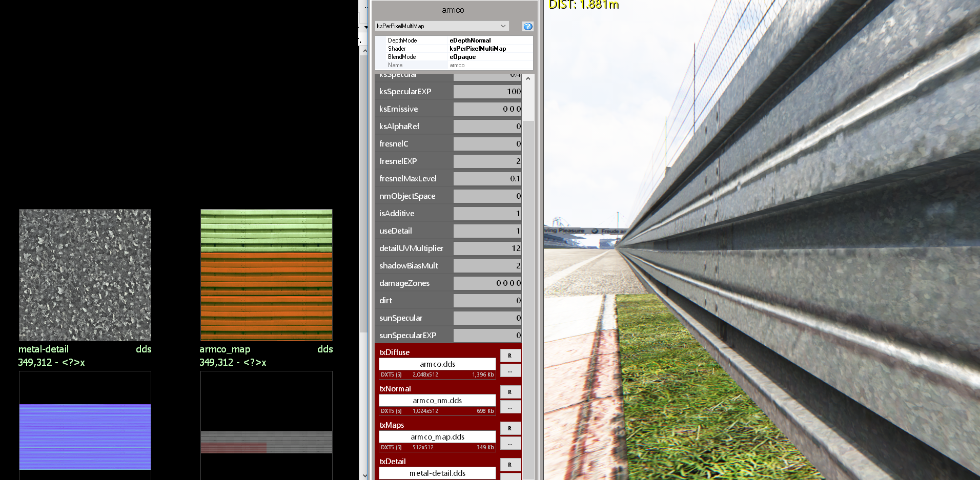
Task: Click the R button beside txMaps
Action: pyautogui.click(x=510, y=428)
